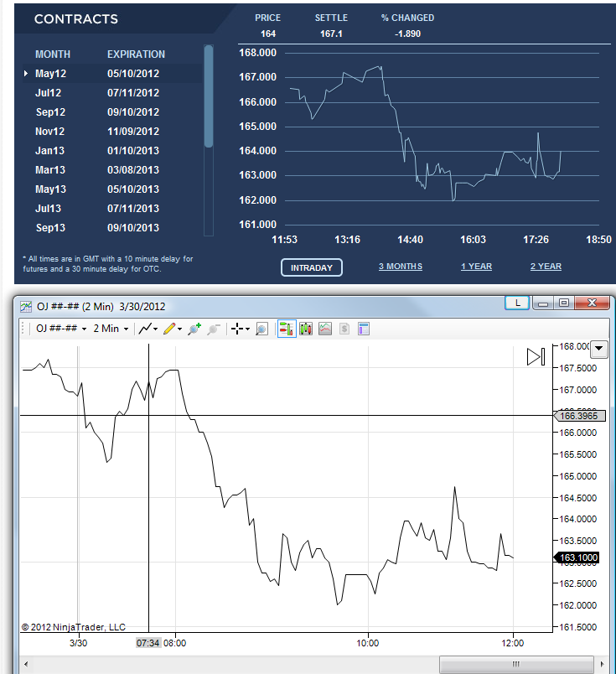Click the EXPIRATION column header
The width and height of the screenshot is (616, 674).
pyautogui.click(x=136, y=54)
